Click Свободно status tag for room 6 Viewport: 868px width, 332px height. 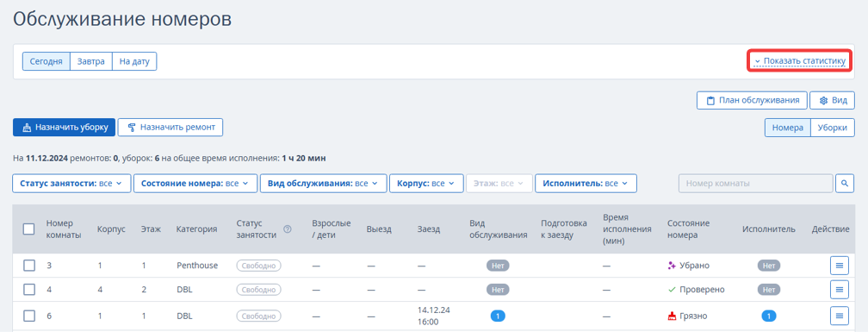point(258,316)
